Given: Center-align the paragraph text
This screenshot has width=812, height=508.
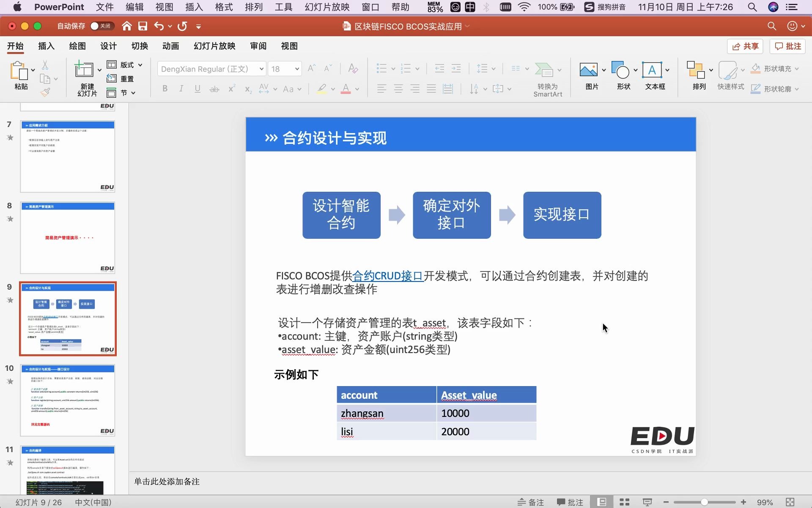Looking at the screenshot, I should 398,89.
